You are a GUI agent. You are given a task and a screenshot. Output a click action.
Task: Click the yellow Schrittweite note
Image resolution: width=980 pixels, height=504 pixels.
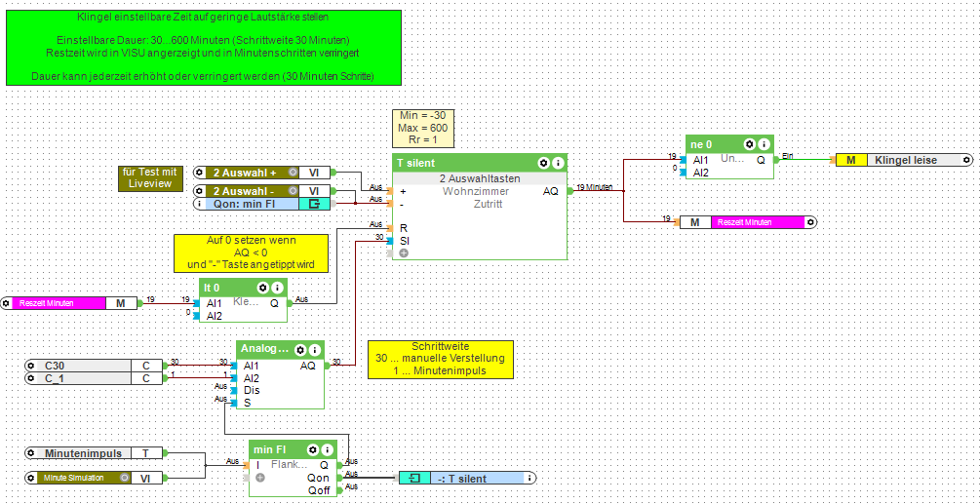(440, 360)
